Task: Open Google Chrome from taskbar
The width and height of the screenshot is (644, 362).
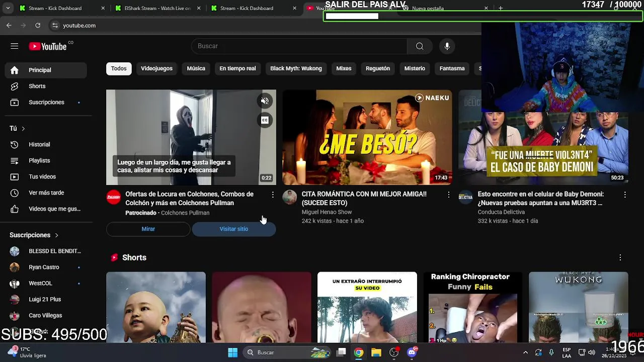Action: click(358, 352)
